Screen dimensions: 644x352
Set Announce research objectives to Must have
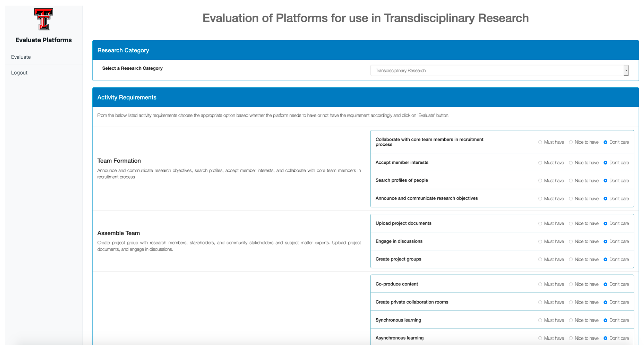tap(540, 199)
